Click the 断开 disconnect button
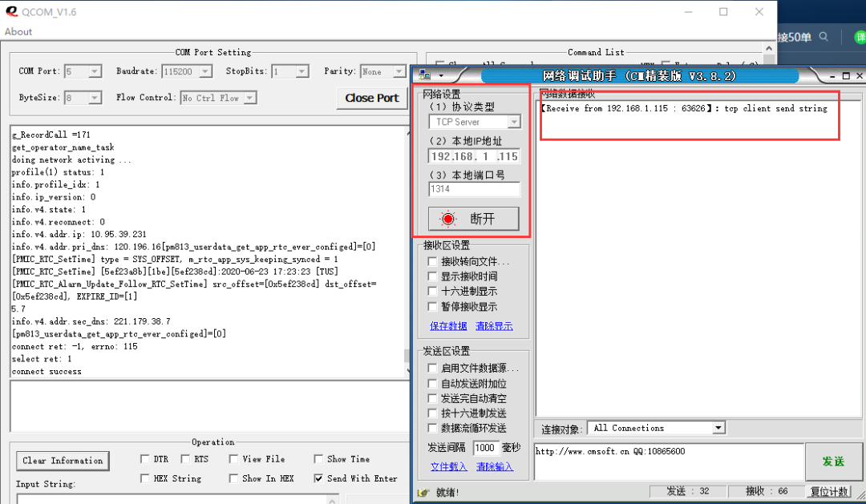Image resolution: width=866 pixels, height=504 pixels. click(473, 219)
